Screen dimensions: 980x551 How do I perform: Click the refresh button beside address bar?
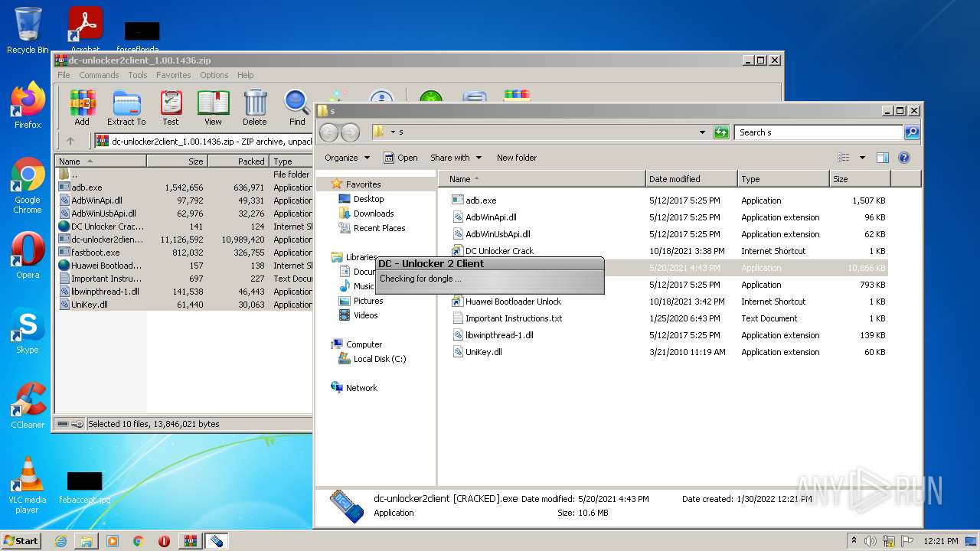click(721, 132)
